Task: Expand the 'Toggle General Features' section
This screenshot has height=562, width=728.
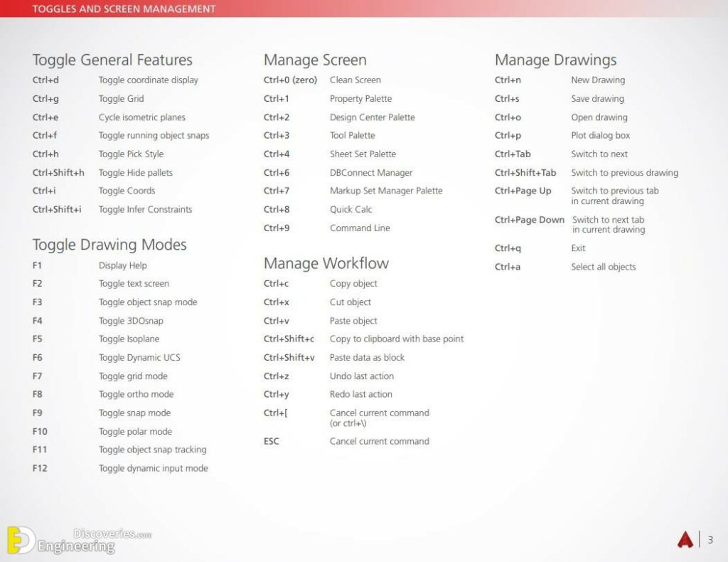Action: [x=112, y=60]
